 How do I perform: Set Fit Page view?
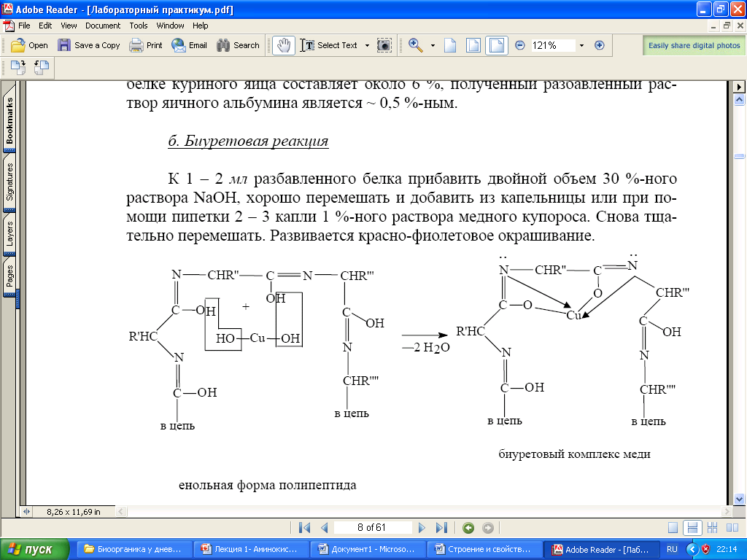(473, 45)
